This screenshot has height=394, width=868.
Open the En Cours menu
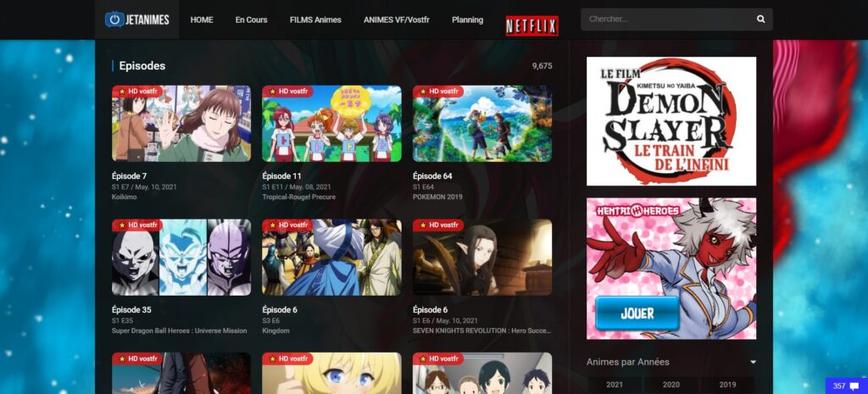[x=251, y=19]
